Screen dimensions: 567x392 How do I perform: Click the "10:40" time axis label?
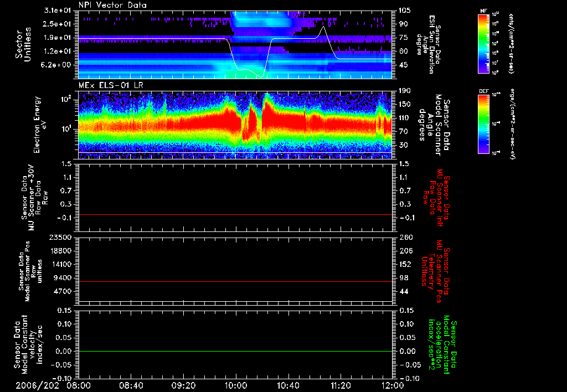(x=288, y=385)
